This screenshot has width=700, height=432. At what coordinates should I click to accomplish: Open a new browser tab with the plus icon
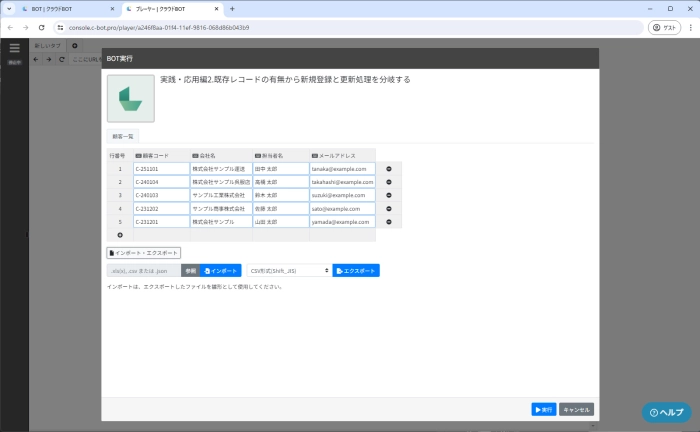coord(232,8)
